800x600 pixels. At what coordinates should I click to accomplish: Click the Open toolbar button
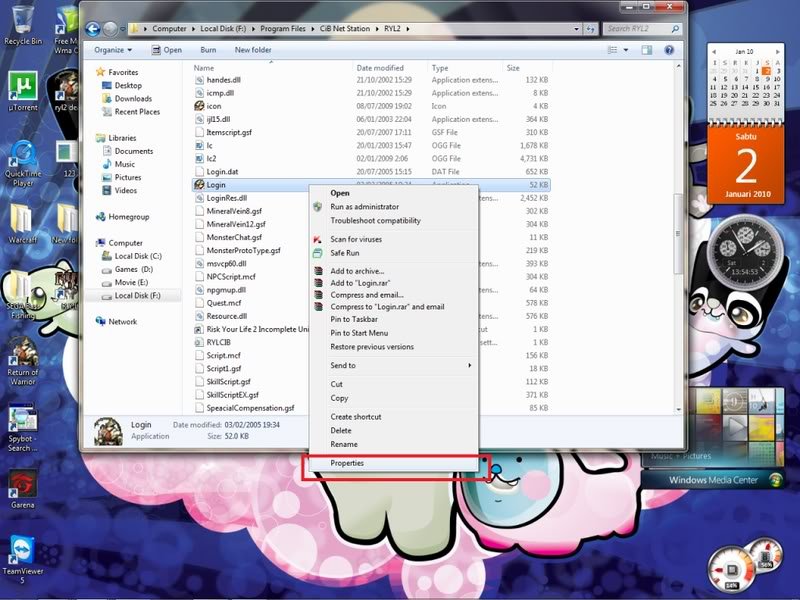pos(167,50)
